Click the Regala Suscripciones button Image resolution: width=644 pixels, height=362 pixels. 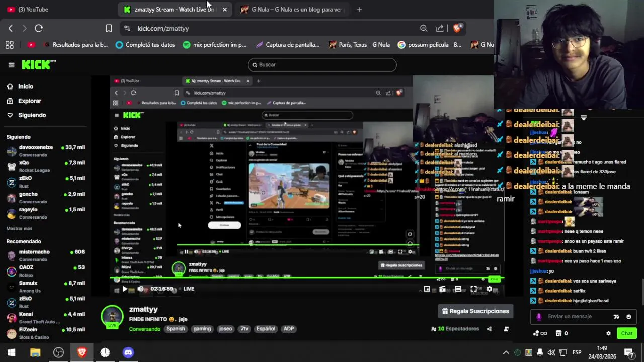(475, 311)
